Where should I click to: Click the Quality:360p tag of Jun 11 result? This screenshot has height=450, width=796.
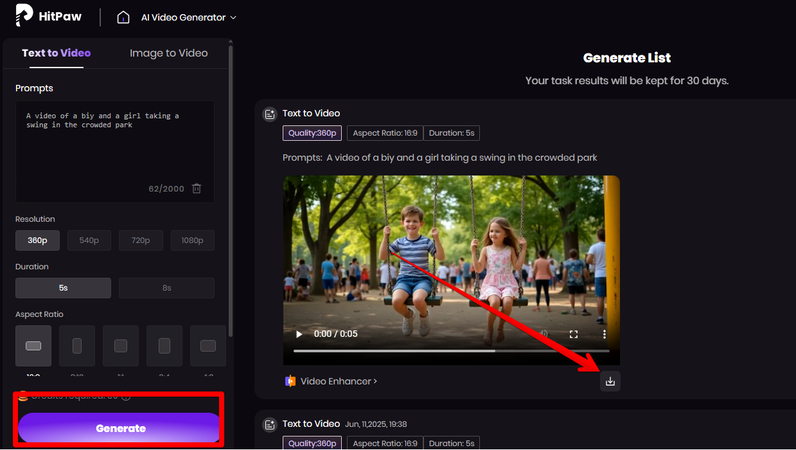pos(312,443)
